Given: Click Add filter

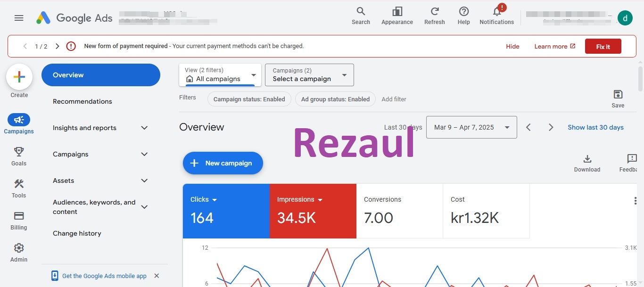Looking at the screenshot, I should pos(394,99).
